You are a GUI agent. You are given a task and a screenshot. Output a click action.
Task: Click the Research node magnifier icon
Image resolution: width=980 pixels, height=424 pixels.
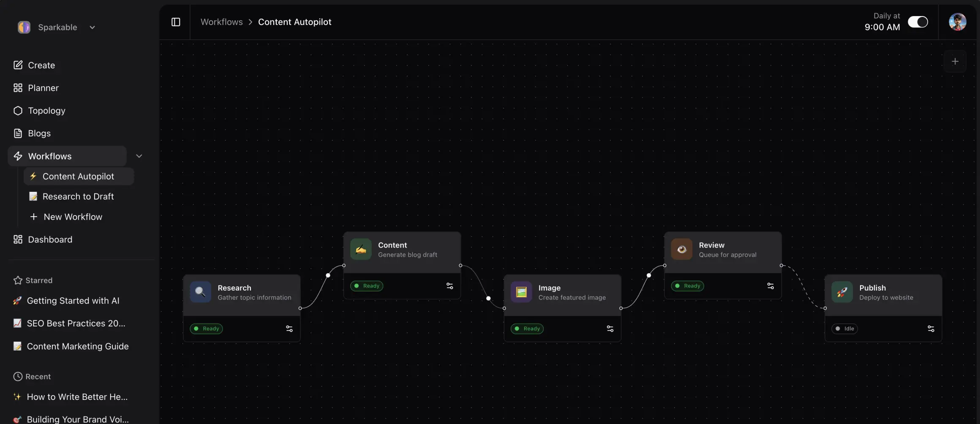coord(200,292)
